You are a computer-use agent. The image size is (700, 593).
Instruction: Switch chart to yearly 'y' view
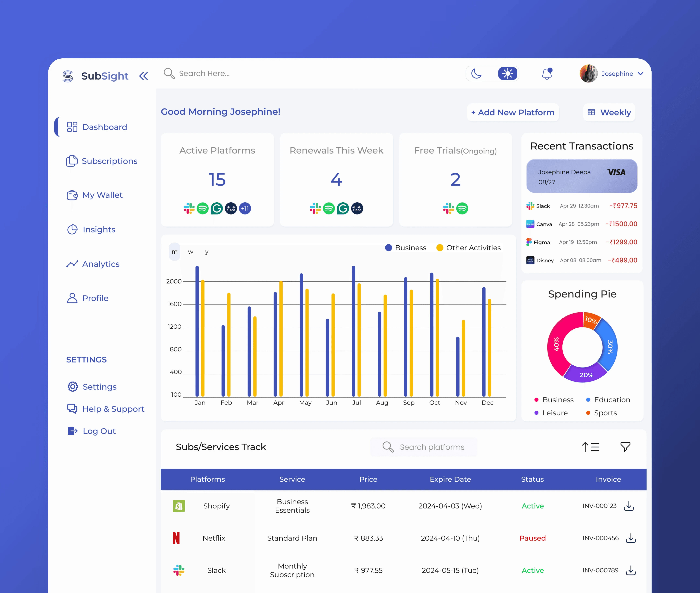point(207,252)
